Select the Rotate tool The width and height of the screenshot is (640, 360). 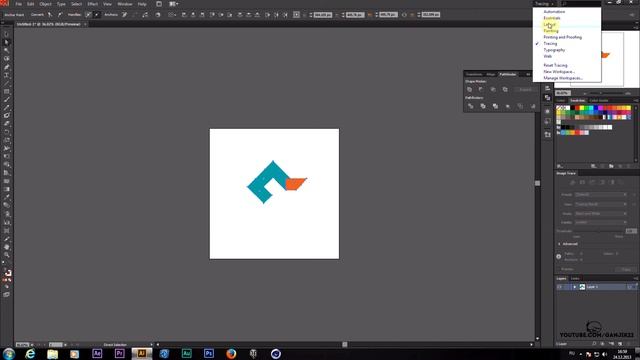(x=7, y=132)
